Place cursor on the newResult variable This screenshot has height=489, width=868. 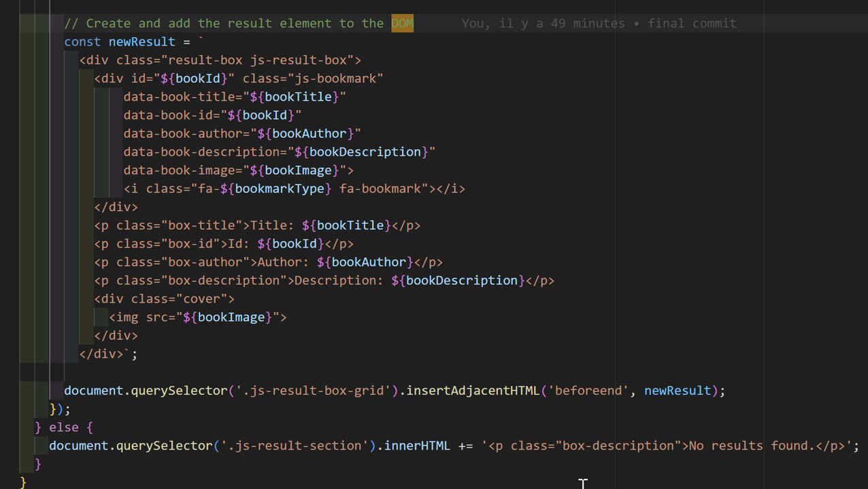(x=141, y=41)
